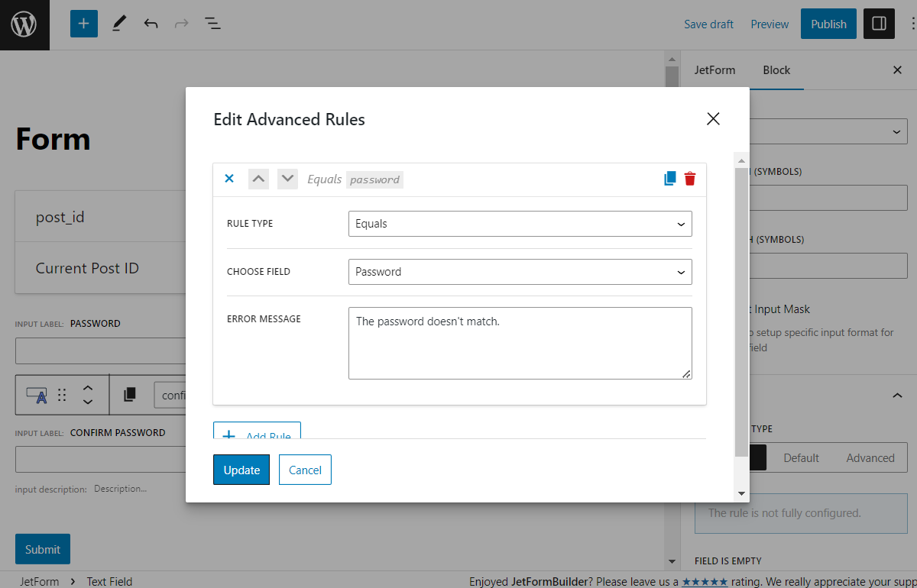The height and width of the screenshot is (588, 917).
Task: Open the Choose Field dropdown showing Password
Action: pyautogui.click(x=520, y=272)
